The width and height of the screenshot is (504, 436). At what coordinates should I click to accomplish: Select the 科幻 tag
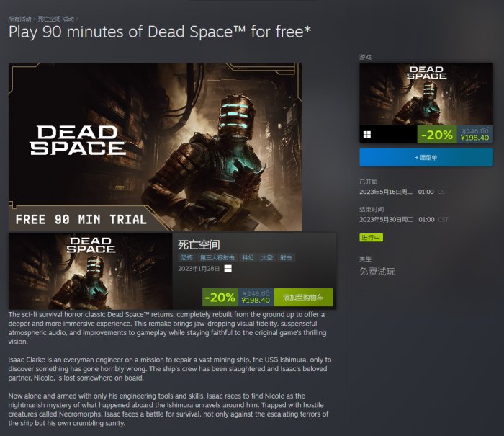point(248,257)
